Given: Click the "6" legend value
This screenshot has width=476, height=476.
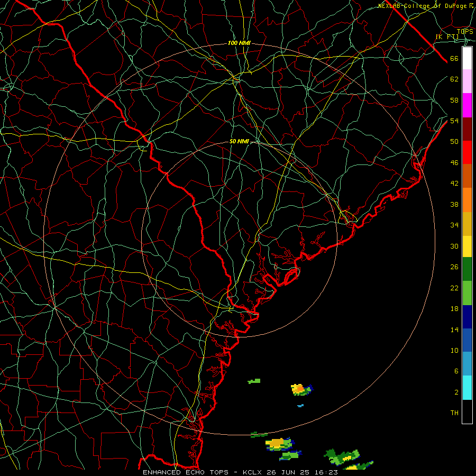Looking at the screenshot, I should [456, 371].
